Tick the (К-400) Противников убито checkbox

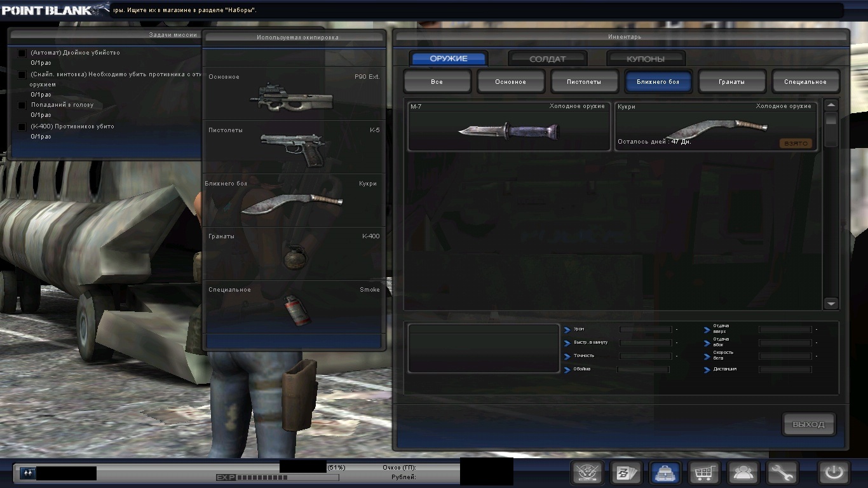point(22,127)
